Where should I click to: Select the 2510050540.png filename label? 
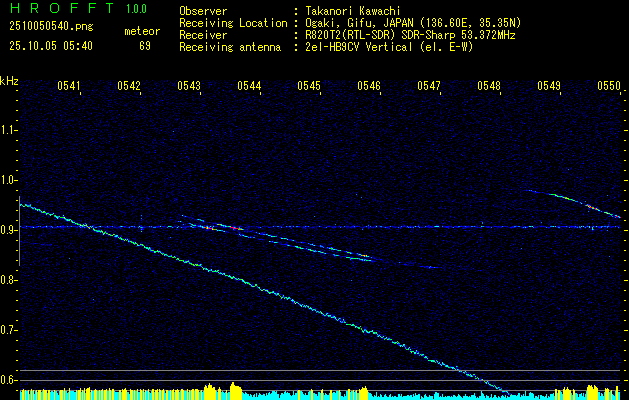tap(49, 27)
